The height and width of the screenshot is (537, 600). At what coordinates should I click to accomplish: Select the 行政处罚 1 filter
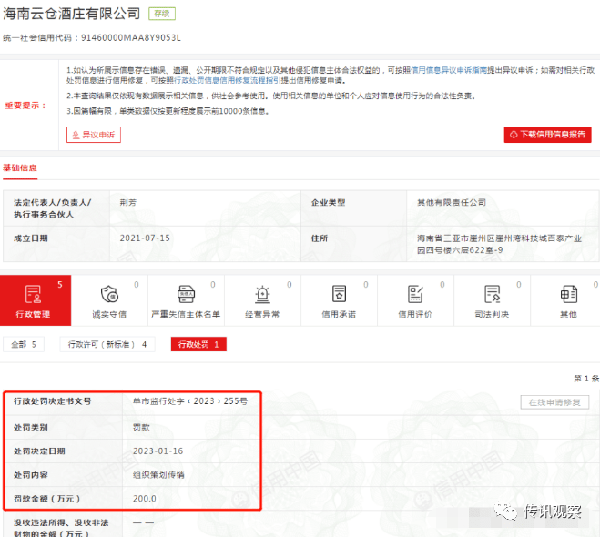[199, 344]
